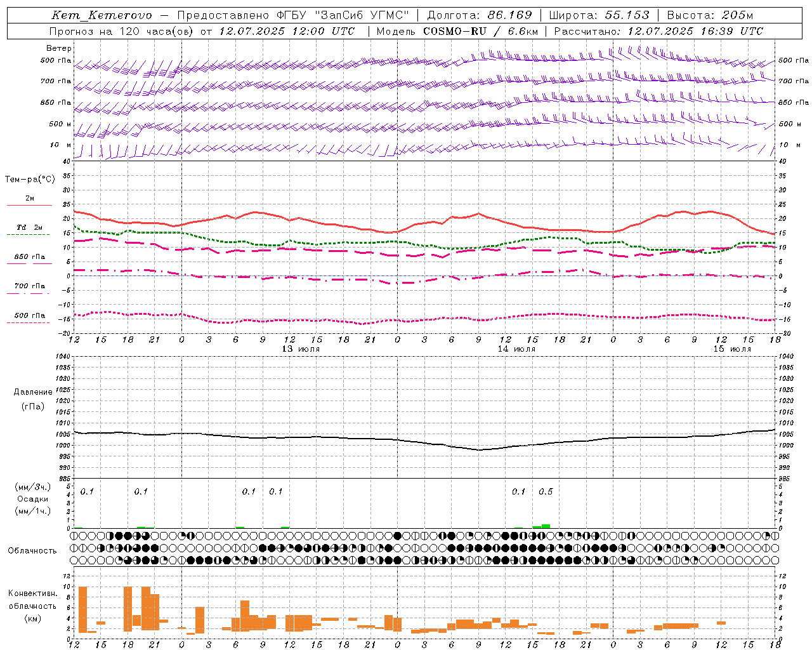Click the "13 июля" date label

pos(301,349)
